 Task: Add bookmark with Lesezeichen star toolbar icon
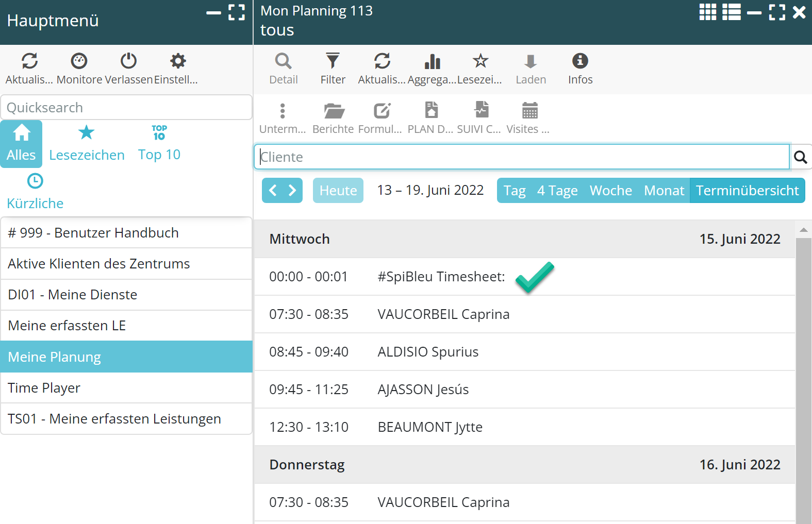(480, 61)
